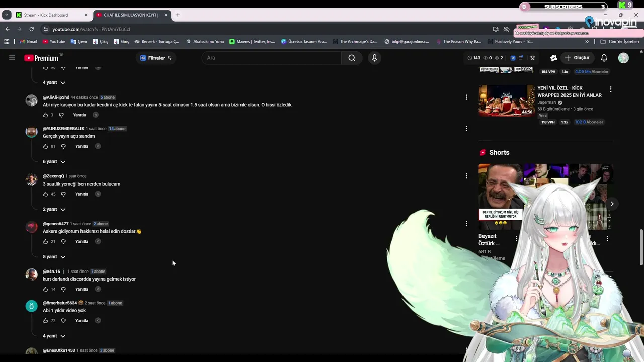Open the account avatar menu
Viewport: 644px width, 362px height.
(x=623, y=58)
